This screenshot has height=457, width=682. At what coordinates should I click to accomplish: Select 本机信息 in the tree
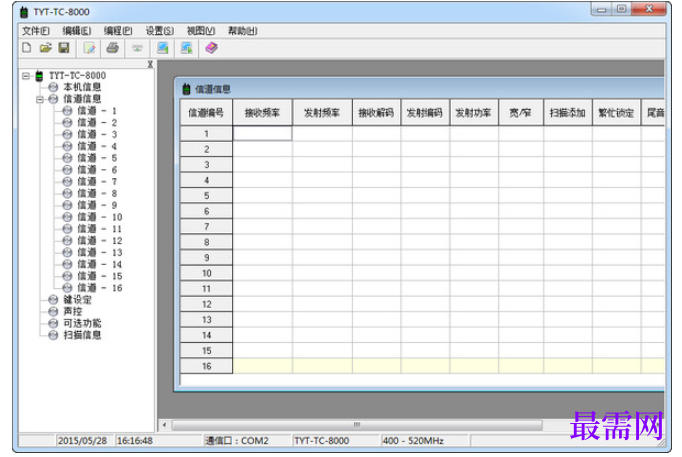[x=82, y=87]
